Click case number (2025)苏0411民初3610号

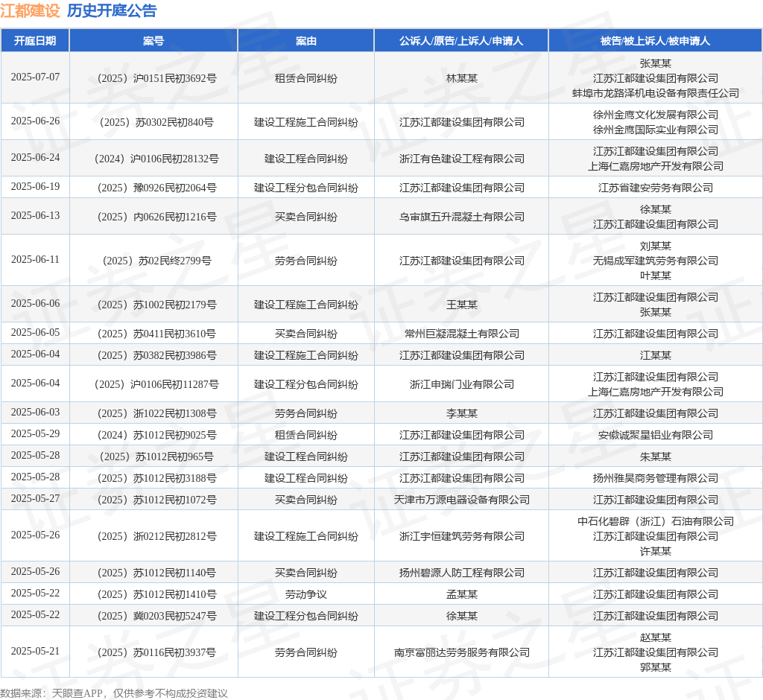[x=156, y=334]
